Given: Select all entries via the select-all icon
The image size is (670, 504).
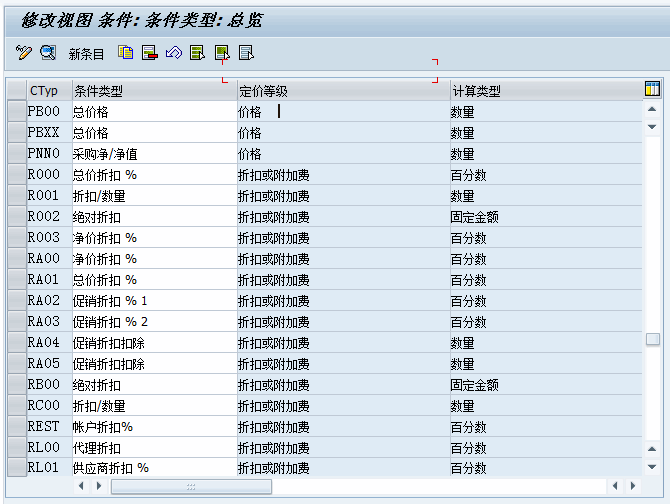Looking at the screenshot, I should 197,53.
